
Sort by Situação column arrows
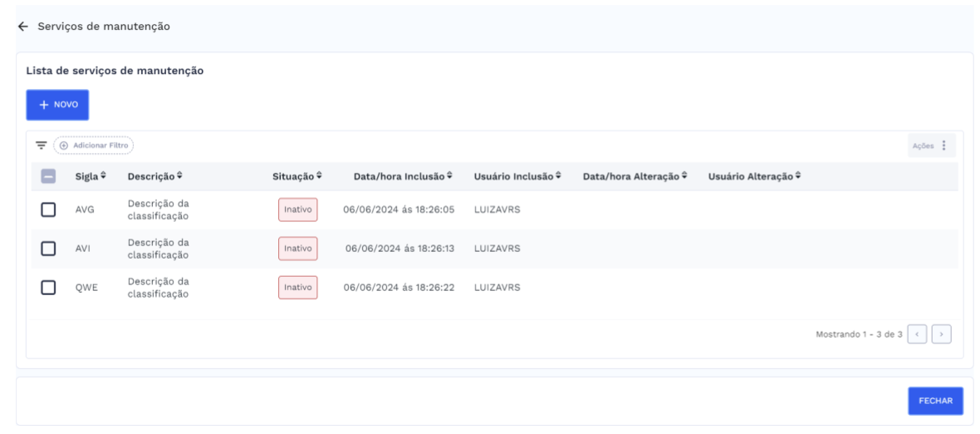tap(319, 176)
